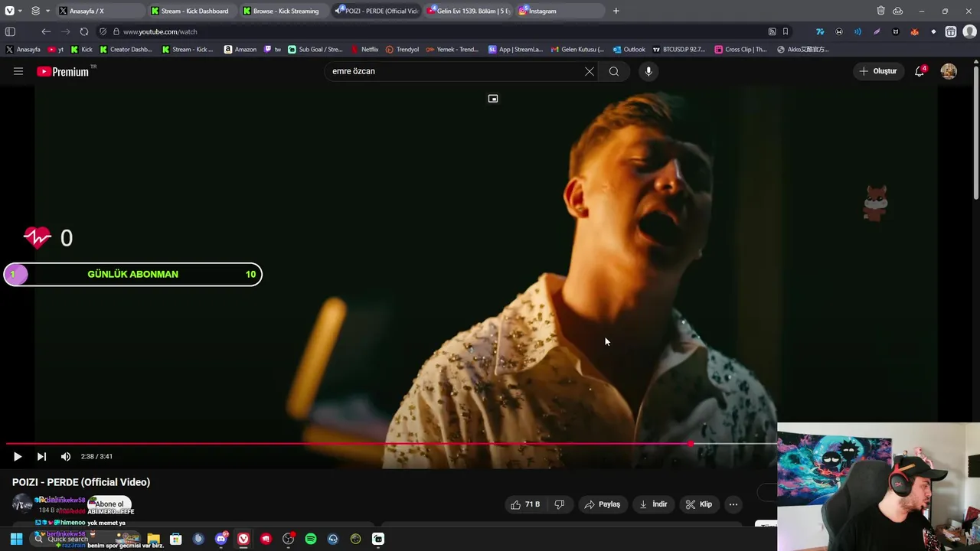980x551 pixels.
Task: Open a new browser tab with plus
Action: [616, 11]
